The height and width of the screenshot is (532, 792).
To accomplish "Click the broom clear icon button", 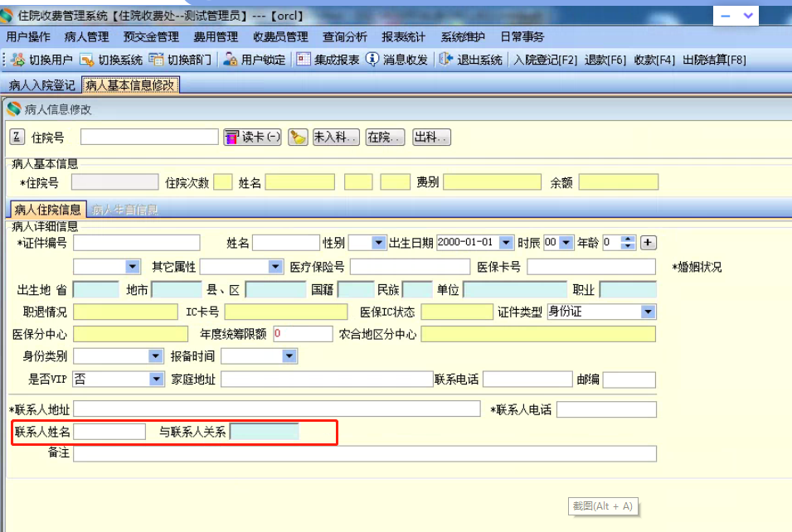I will pyautogui.click(x=298, y=137).
